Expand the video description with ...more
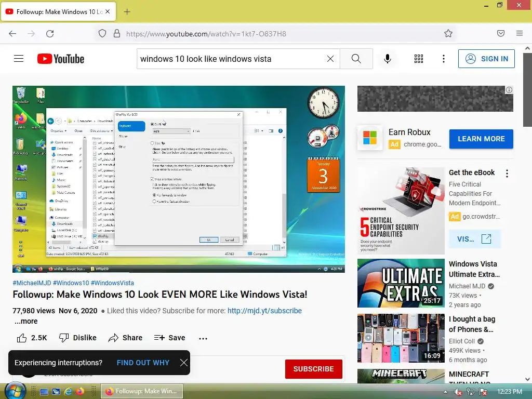The height and width of the screenshot is (399, 532). point(26,321)
